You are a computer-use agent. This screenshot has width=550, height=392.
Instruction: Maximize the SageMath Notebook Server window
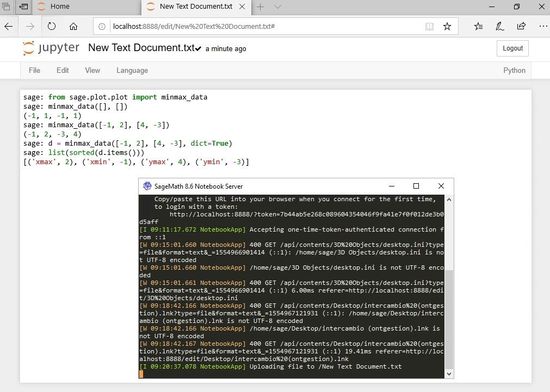[416, 186]
